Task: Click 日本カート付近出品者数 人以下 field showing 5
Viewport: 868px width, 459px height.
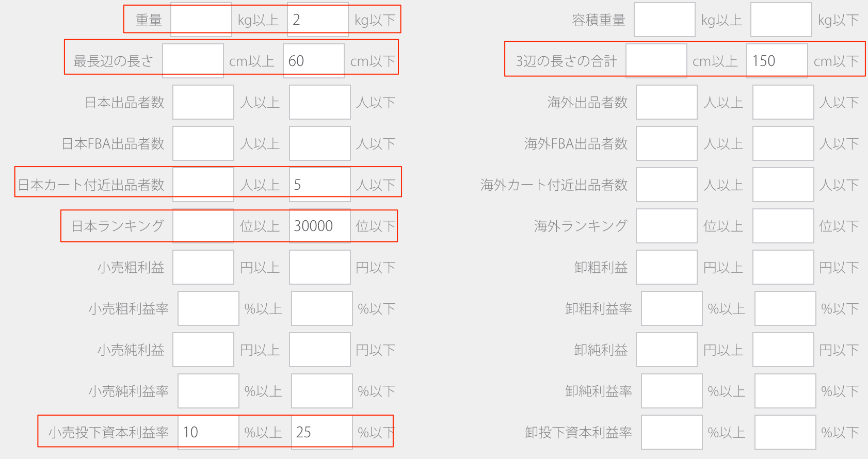Action: click(x=319, y=185)
